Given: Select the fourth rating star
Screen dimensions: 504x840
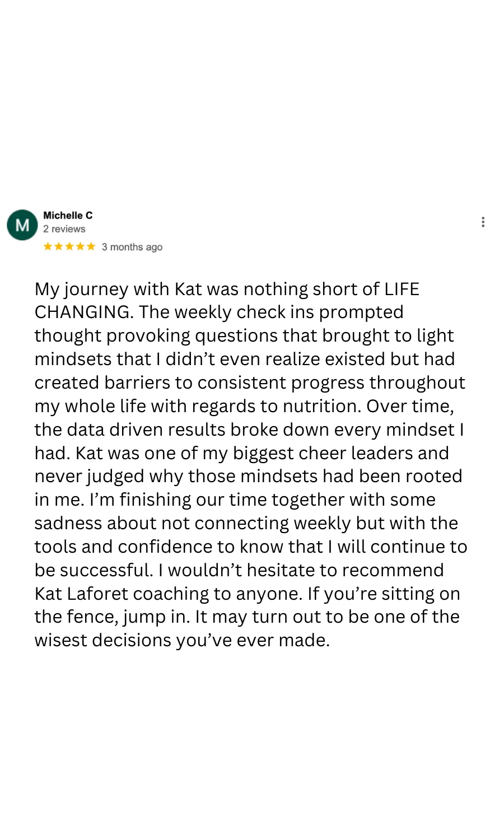Looking at the screenshot, I should coord(80,246).
